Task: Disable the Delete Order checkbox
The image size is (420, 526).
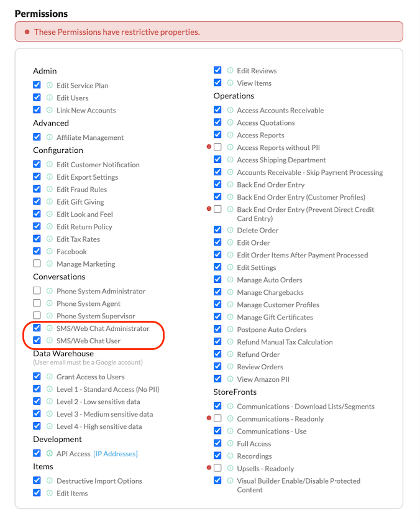Action: click(x=217, y=230)
